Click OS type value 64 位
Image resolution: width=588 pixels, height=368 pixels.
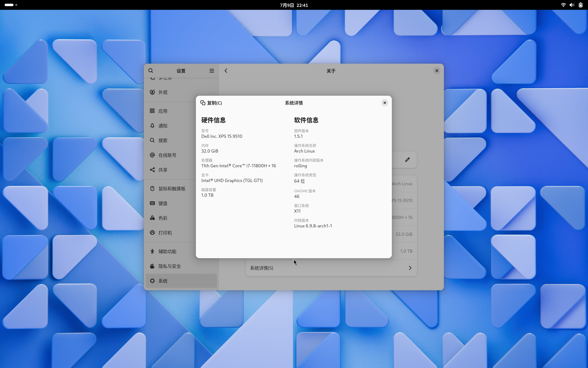point(299,181)
